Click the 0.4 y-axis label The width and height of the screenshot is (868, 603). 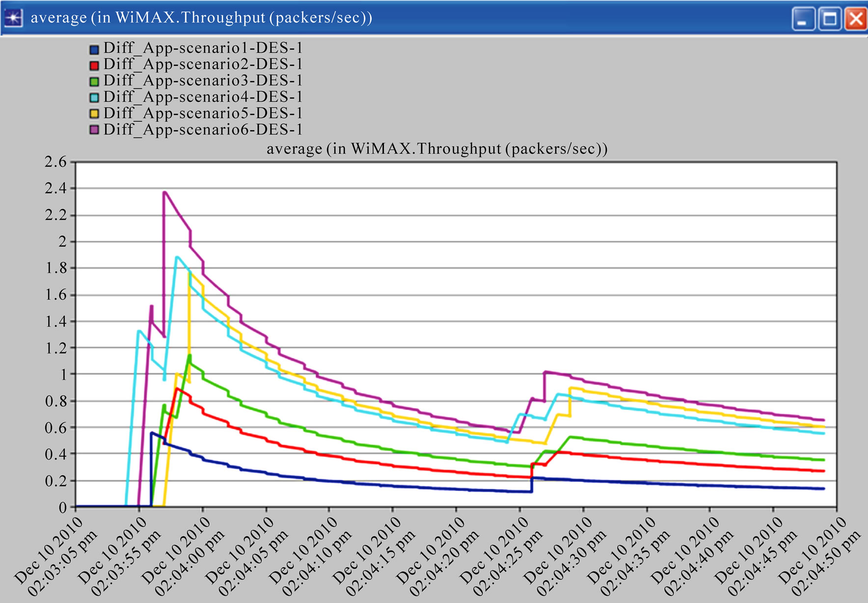pyautogui.click(x=55, y=454)
